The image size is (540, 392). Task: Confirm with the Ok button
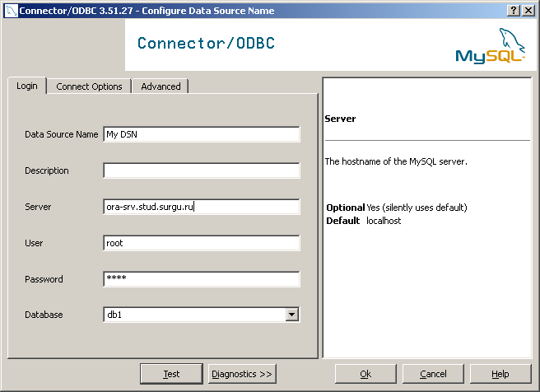pos(365,374)
